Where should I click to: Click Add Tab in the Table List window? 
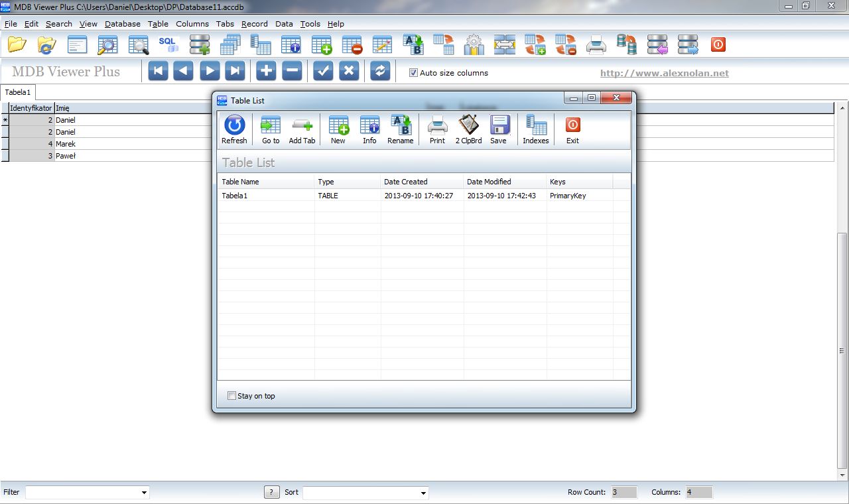point(302,129)
